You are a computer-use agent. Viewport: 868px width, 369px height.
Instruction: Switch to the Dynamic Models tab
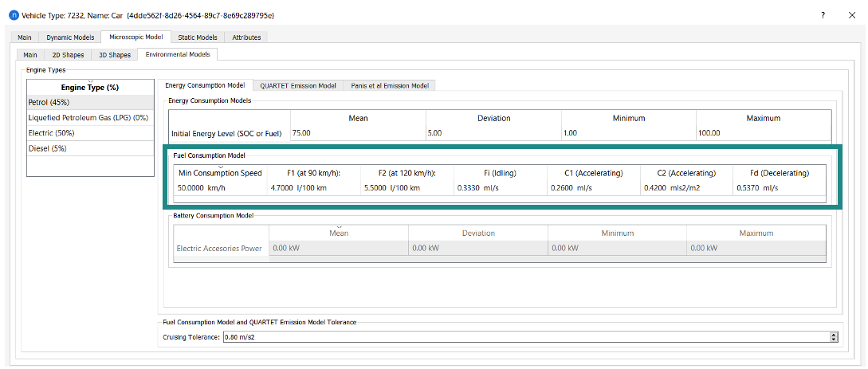tap(70, 37)
